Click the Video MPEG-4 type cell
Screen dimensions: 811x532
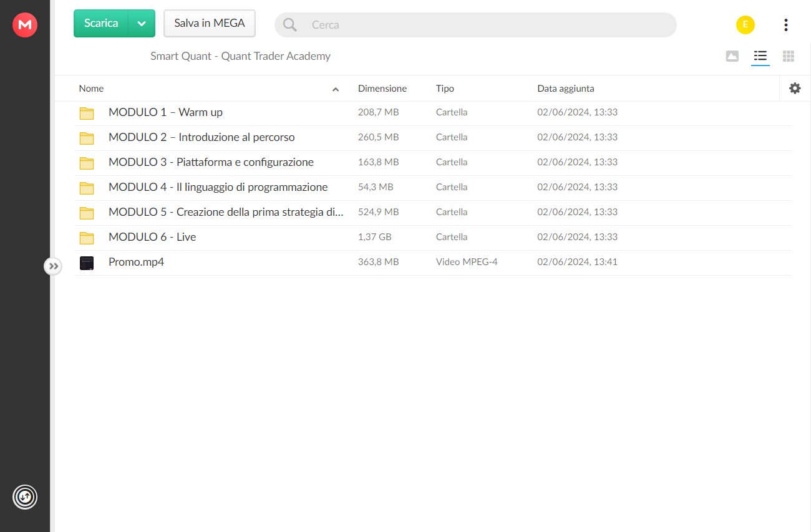point(467,262)
